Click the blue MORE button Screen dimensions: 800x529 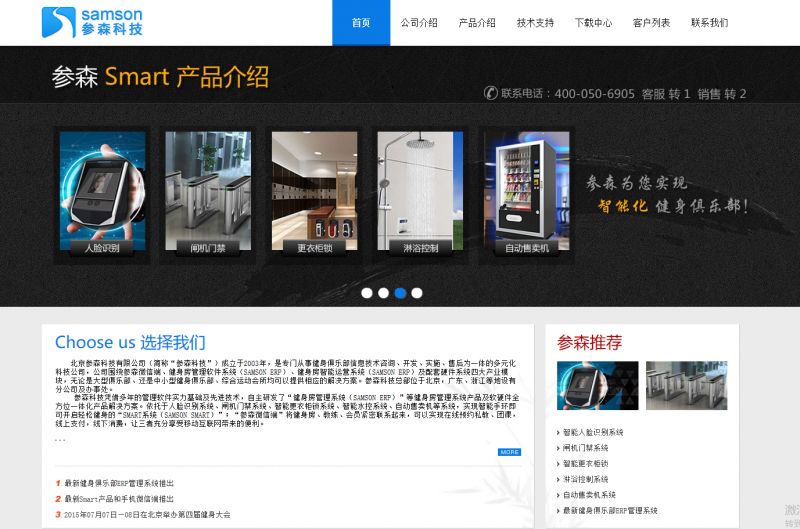click(509, 452)
